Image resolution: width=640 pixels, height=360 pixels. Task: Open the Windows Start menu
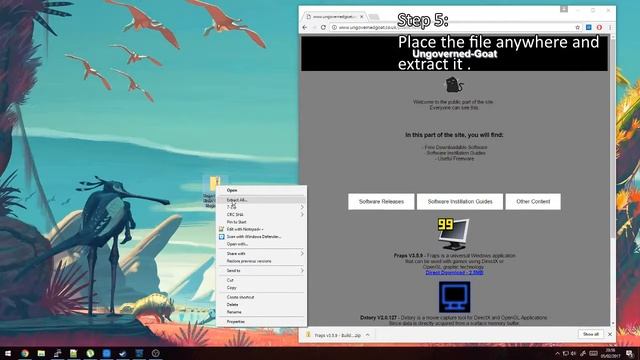(8, 353)
